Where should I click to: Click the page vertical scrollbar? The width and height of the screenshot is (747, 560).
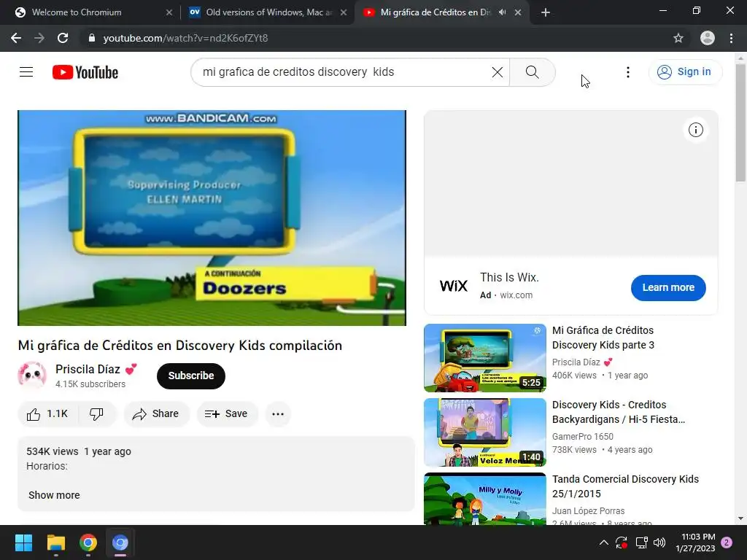click(x=740, y=124)
